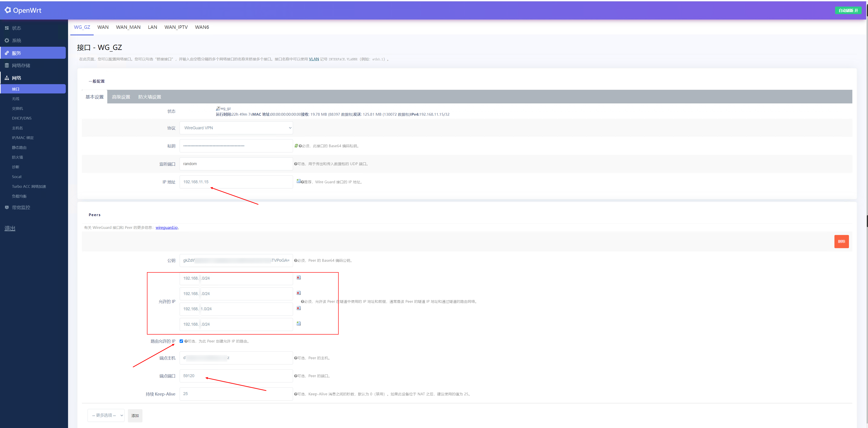Open the 更多选项 dropdown
The height and width of the screenshot is (428, 868).
pyautogui.click(x=106, y=415)
